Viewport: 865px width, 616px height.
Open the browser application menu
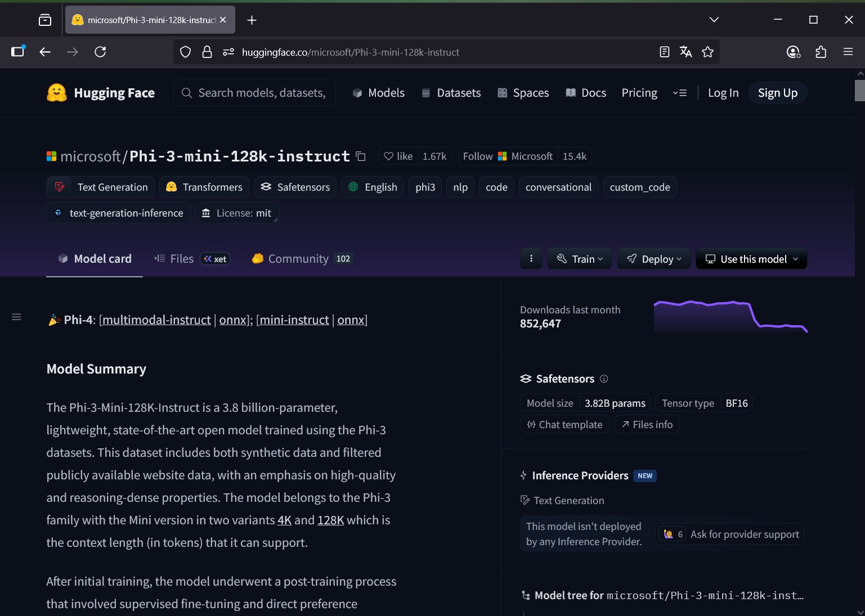(848, 52)
